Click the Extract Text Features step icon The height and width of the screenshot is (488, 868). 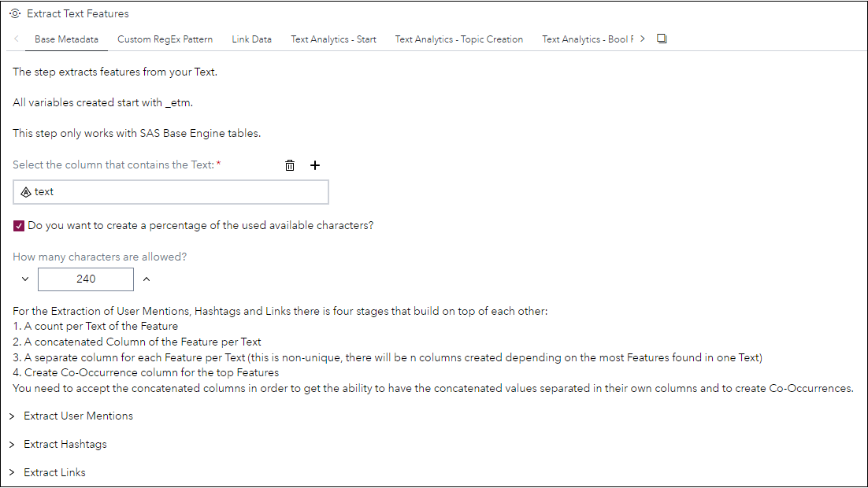(15, 13)
